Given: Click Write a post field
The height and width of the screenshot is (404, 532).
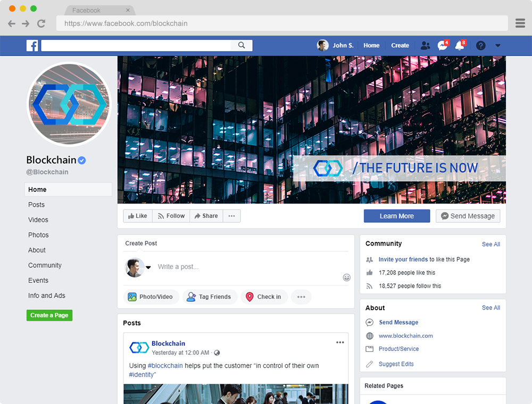Looking at the screenshot, I should 178,267.
